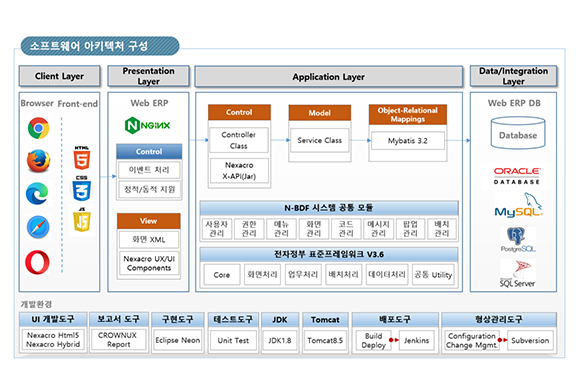This screenshot has width=580, height=392.
Task: Click the Eclipse Neon box
Action: point(178,340)
